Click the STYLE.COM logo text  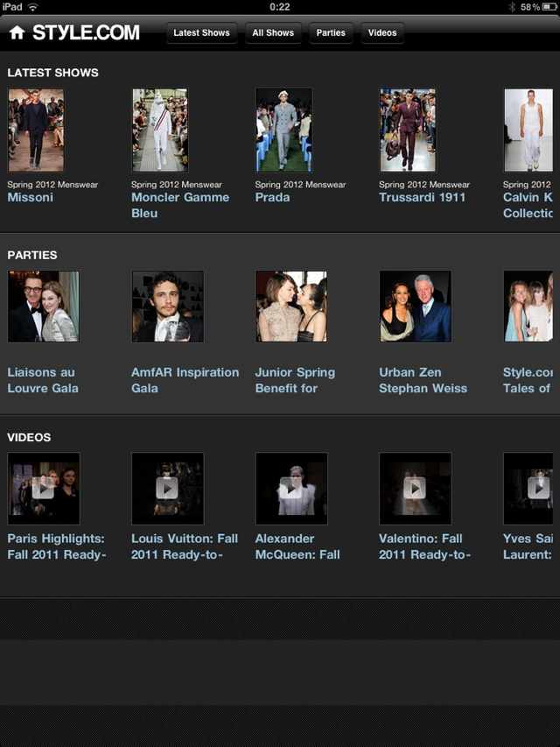(x=86, y=32)
